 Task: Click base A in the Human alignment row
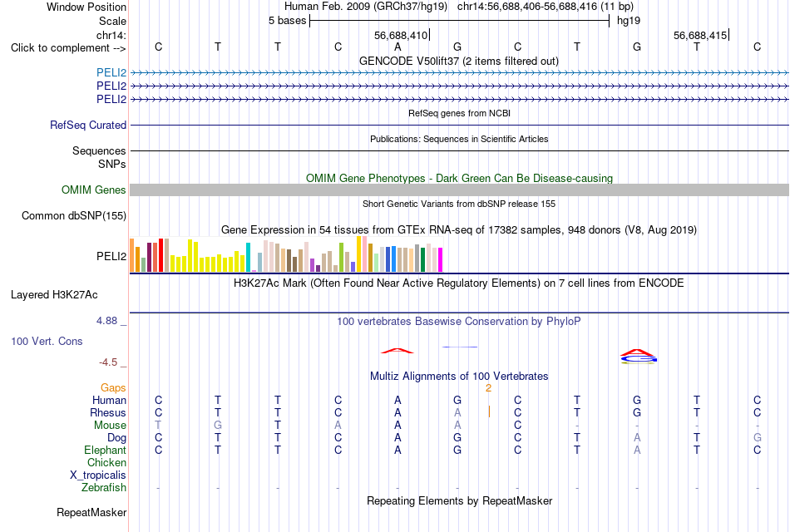397,401
